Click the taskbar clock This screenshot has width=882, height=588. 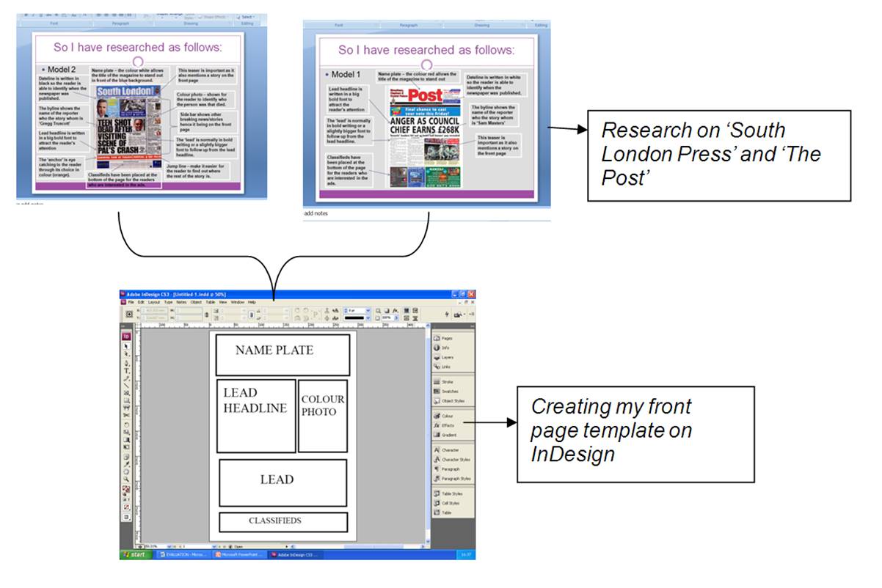point(466,554)
